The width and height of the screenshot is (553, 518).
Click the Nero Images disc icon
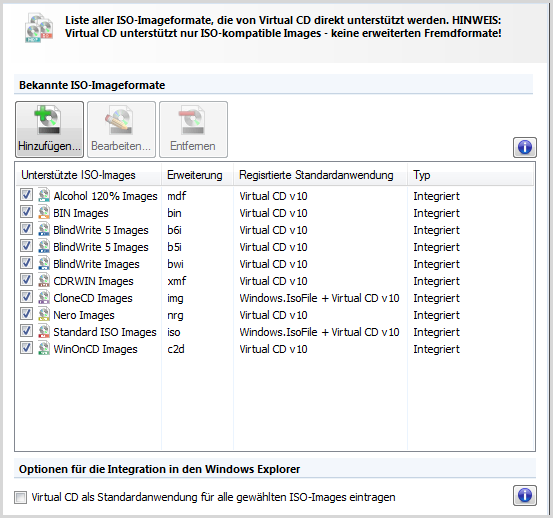point(44,314)
